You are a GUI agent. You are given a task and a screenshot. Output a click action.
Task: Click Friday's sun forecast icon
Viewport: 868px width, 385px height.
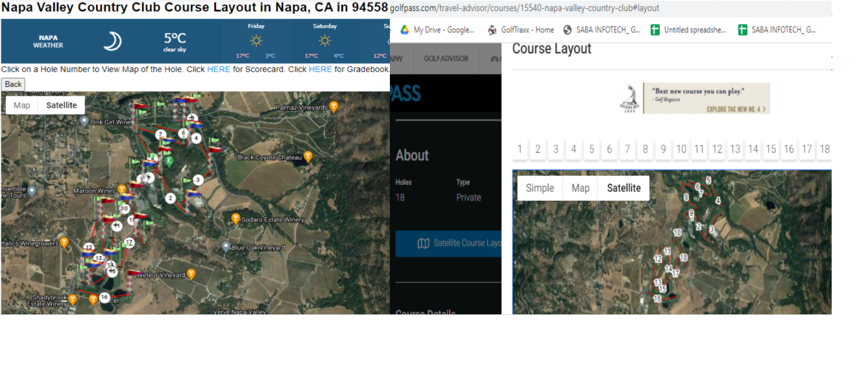click(x=256, y=40)
